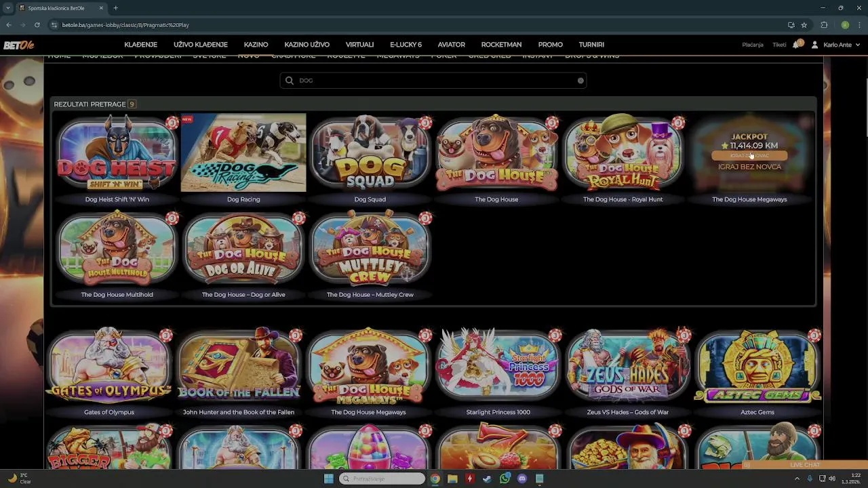
Task: Click the install app icon in address bar
Action: coord(791,25)
